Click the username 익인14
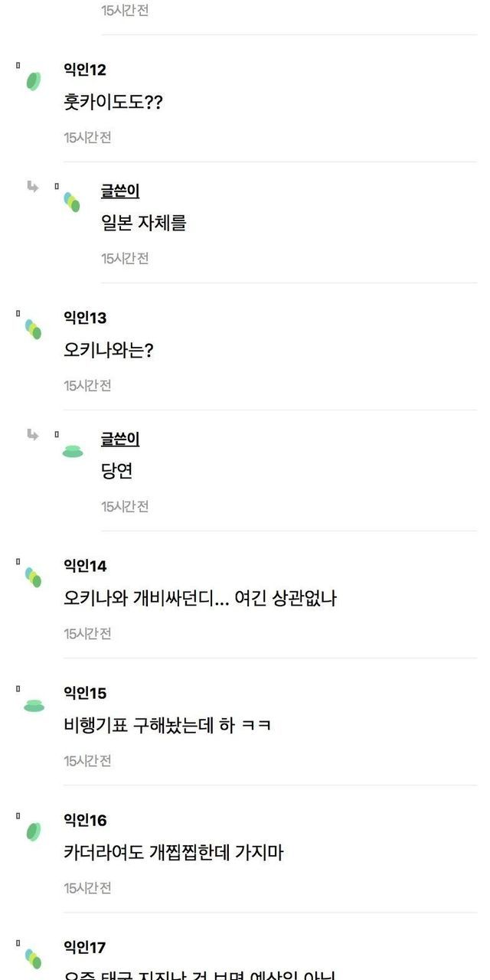490x980 pixels. [85, 567]
